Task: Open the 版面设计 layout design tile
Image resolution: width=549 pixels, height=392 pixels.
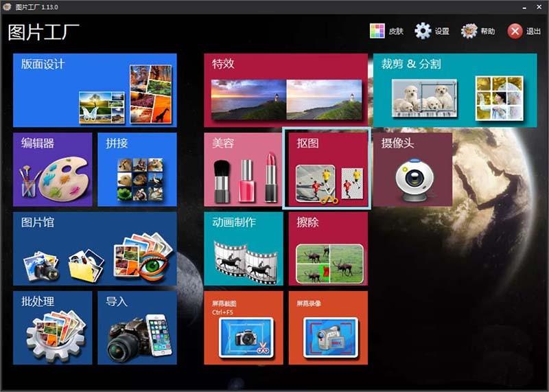Action: [x=95, y=90]
